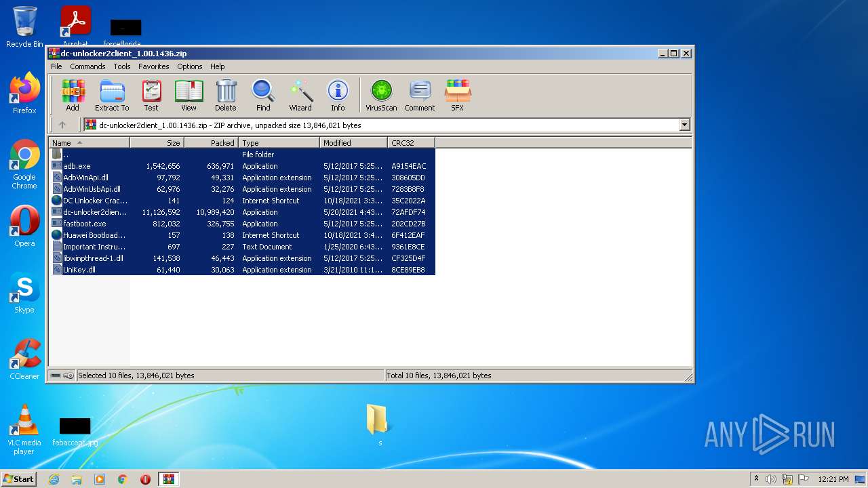Screen dimensions: 868x488
Task: Open the Comment tool
Action: pos(420,95)
